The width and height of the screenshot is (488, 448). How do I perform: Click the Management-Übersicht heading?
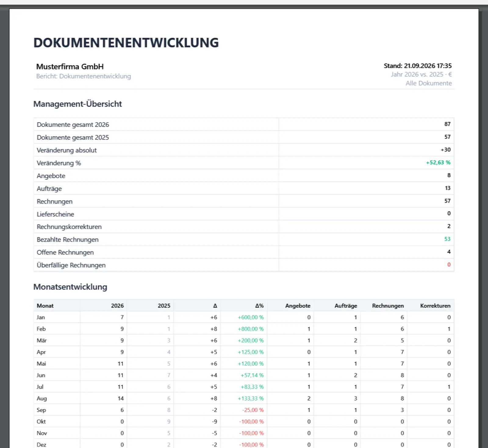click(77, 104)
